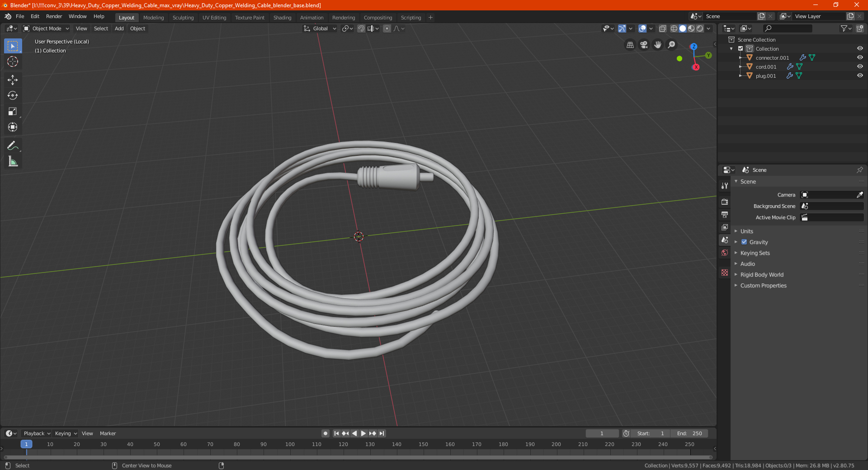The width and height of the screenshot is (868, 470).
Task: Toggle camera view in viewport
Action: pos(644,45)
